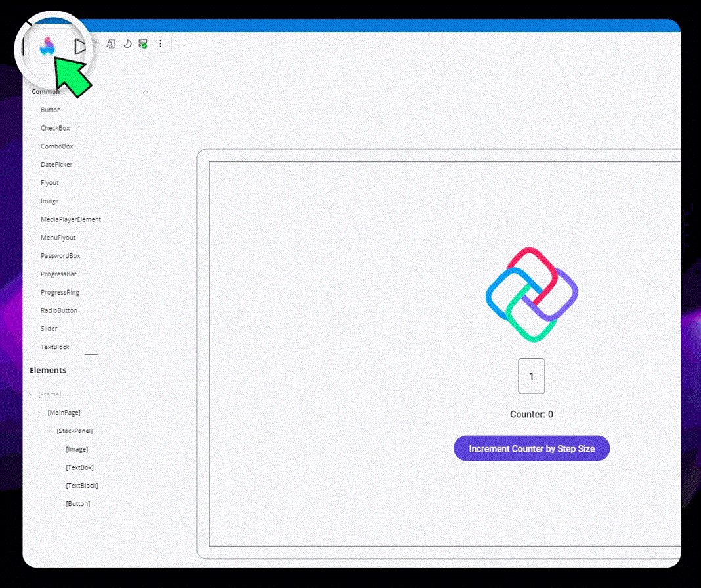This screenshot has width=701, height=588.
Task: Collapse the [Frame] node chevron
Action: 31,394
